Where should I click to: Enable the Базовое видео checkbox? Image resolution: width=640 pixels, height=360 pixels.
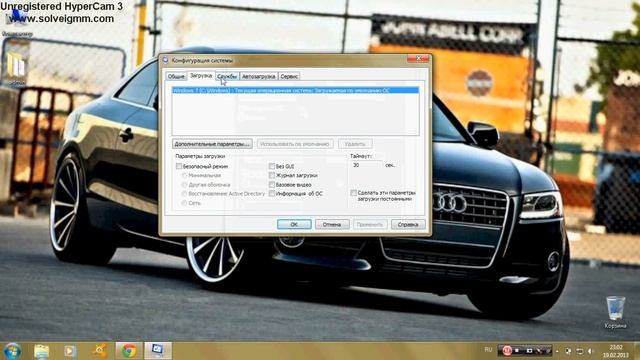pos(272,184)
